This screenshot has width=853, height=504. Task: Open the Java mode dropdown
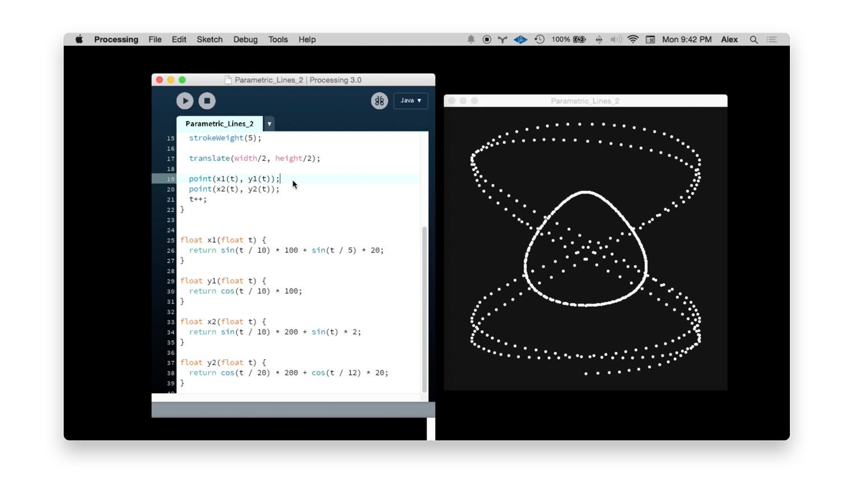(411, 101)
